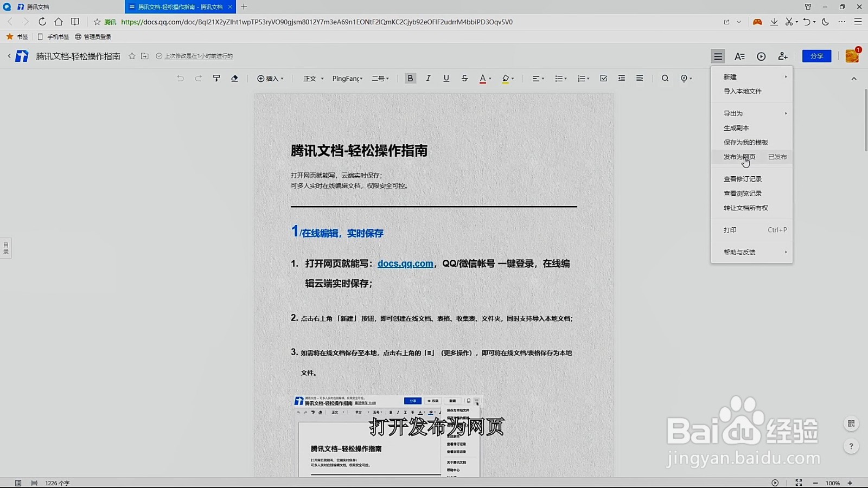Select 转让文档所有权 menu item

(x=752, y=208)
